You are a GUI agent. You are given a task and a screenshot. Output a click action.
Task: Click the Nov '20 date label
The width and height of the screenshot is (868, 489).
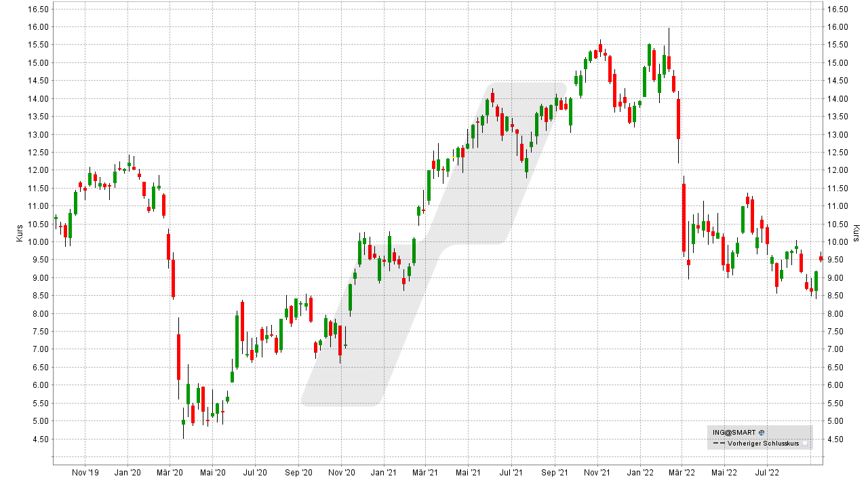pos(341,472)
